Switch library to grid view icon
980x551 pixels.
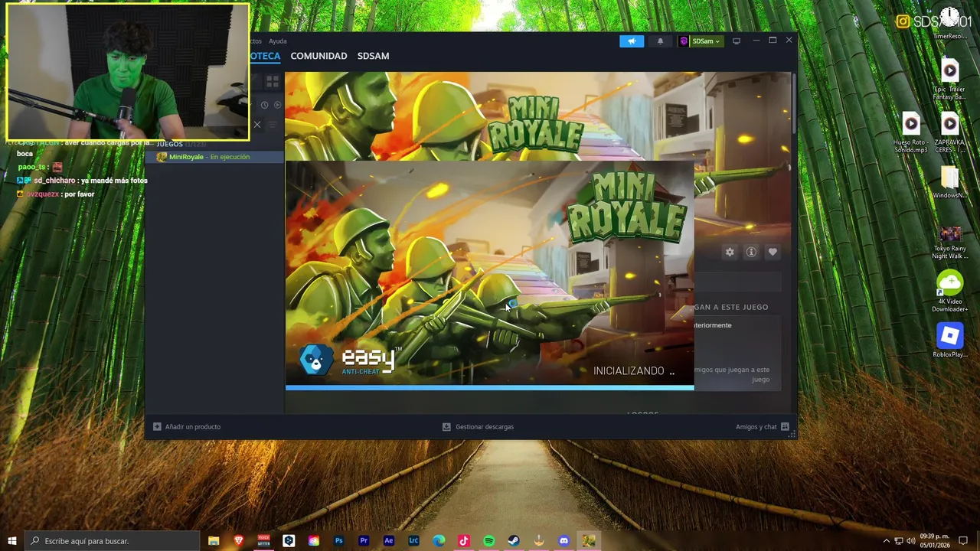tap(273, 81)
